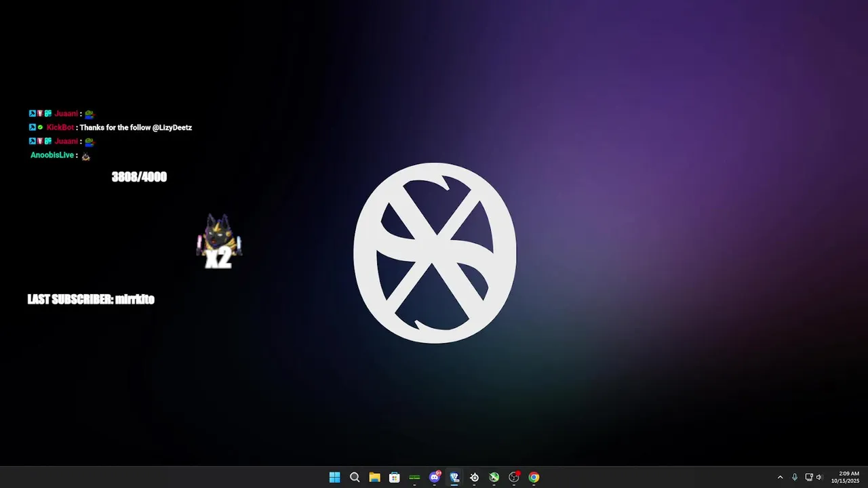Screen dimensions: 868x488
Task: Switch to OBS Studio on the taskbar
Action: [514, 477]
